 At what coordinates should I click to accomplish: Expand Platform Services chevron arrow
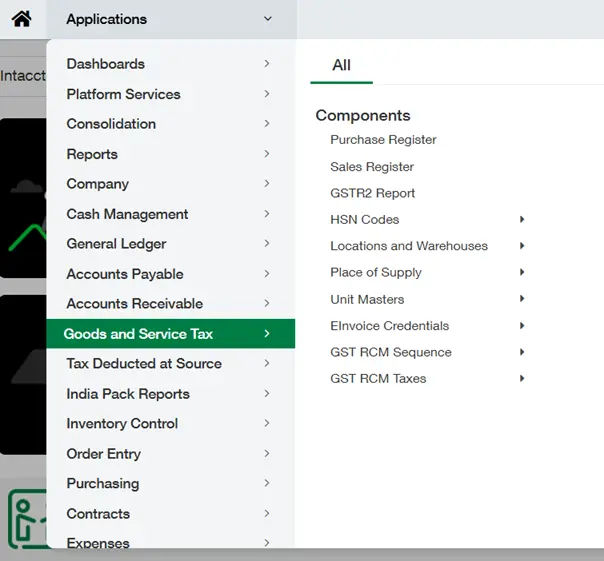tap(267, 94)
